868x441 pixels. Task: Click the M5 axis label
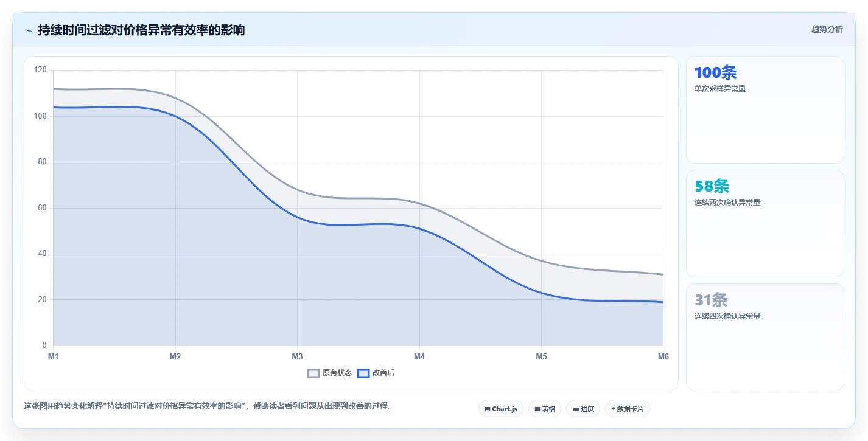(541, 357)
